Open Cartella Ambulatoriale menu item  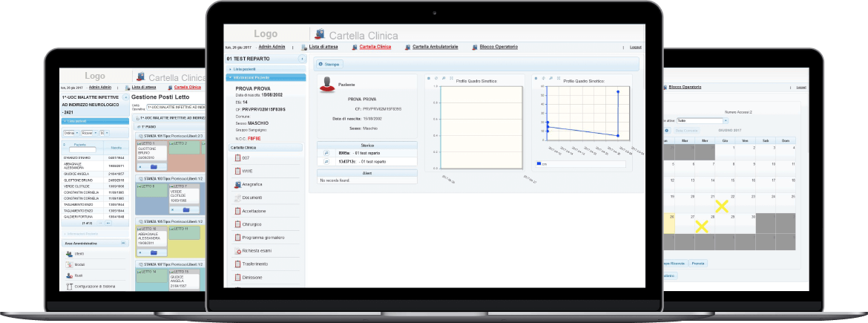[x=435, y=47]
